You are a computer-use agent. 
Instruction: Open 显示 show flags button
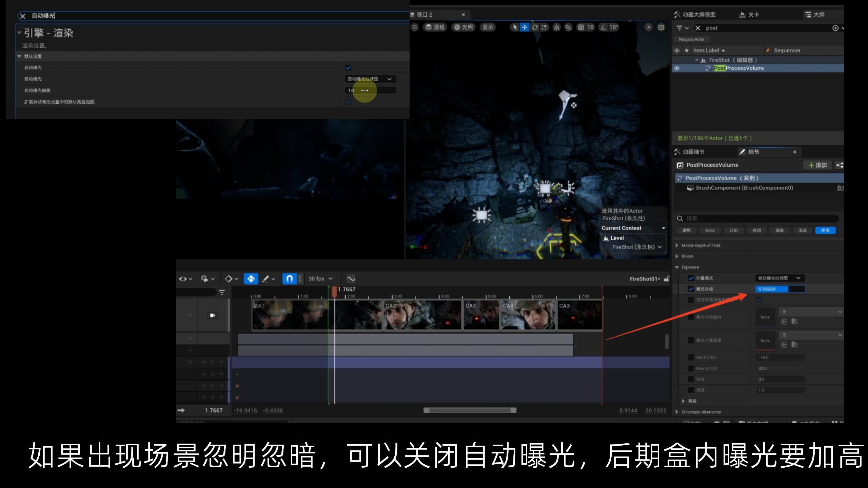[488, 27]
